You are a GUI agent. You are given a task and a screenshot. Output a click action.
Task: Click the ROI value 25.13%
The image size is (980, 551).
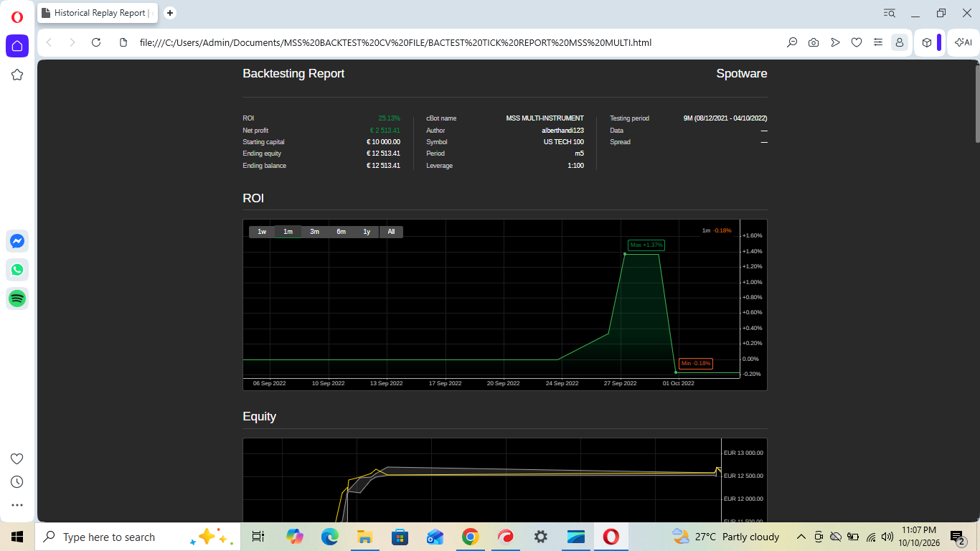coord(389,118)
